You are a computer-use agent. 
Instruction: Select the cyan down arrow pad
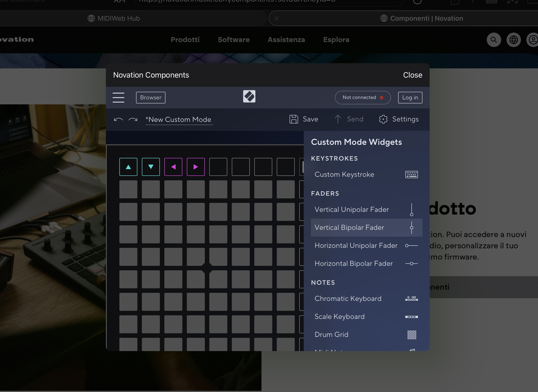[151, 167]
